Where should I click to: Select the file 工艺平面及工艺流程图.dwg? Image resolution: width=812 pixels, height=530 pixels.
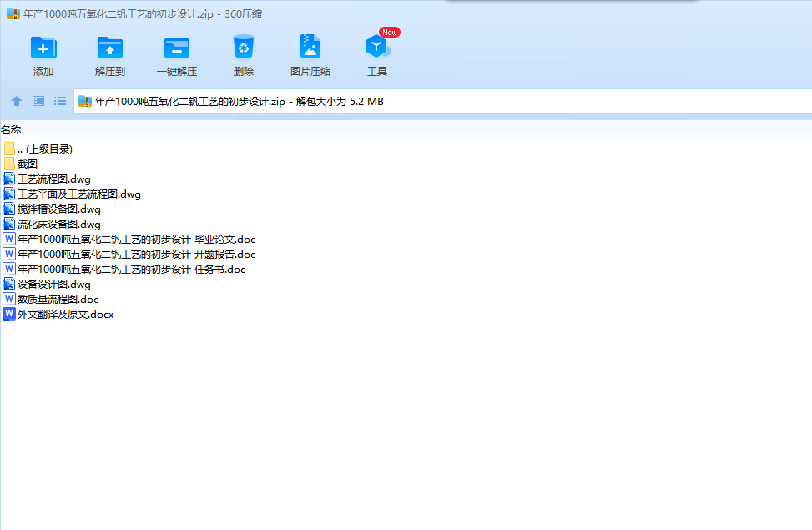coord(72,194)
